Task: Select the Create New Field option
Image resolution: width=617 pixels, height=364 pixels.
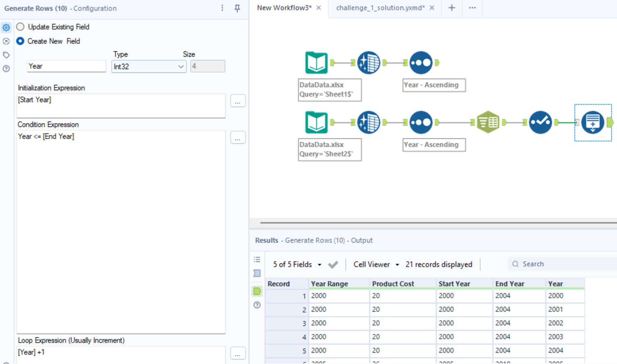Action: tap(20, 41)
